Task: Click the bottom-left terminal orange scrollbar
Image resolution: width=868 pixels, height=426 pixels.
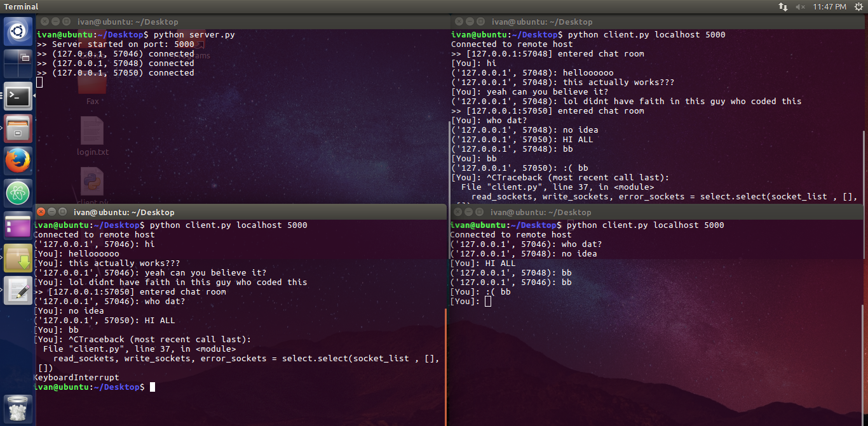Action: coord(446,367)
